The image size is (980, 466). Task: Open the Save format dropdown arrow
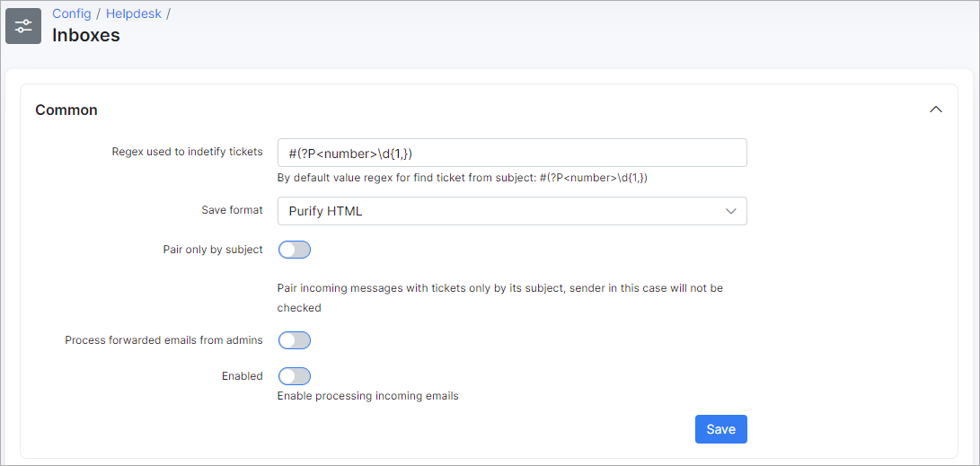point(731,211)
